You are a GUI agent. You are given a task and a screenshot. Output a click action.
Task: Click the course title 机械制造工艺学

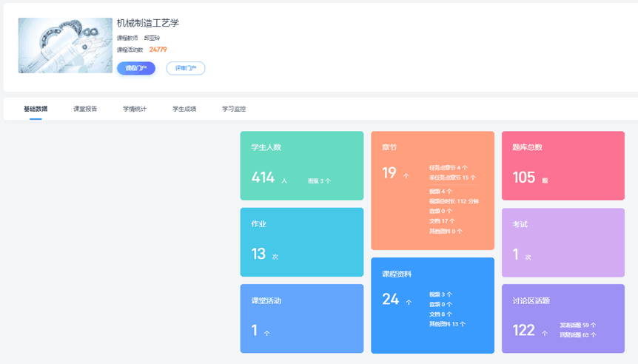[x=148, y=23]
